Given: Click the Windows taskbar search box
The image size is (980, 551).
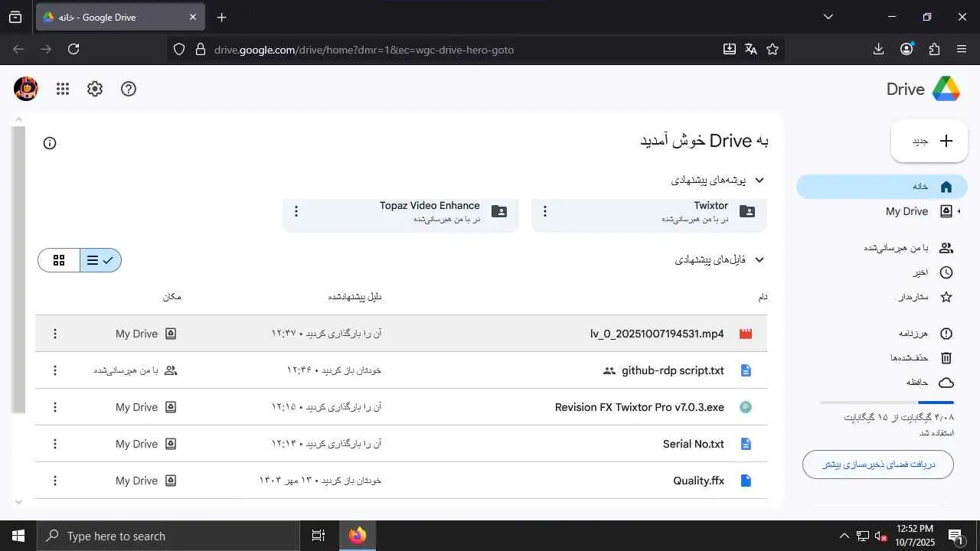Looking at the screenshot, I should 168,536.
